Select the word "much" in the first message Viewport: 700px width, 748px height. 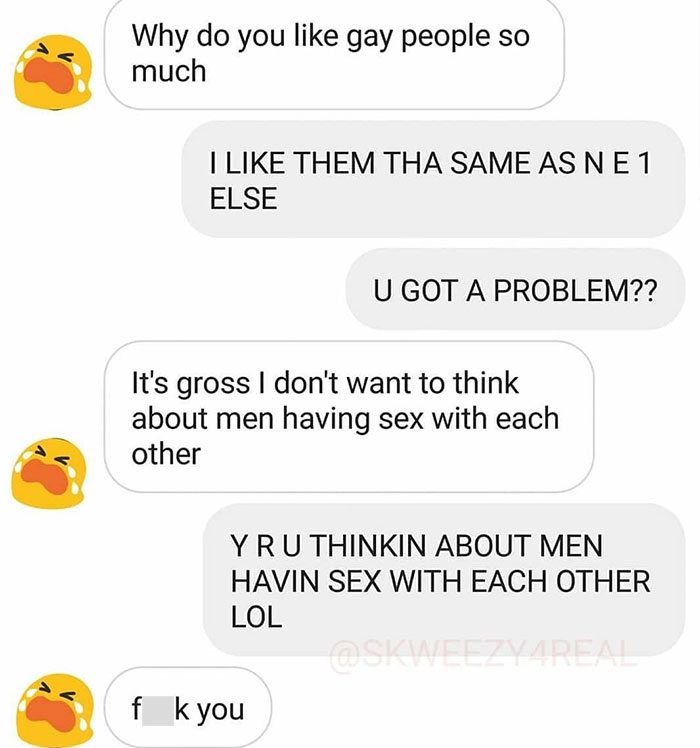(x=169, y=72)
